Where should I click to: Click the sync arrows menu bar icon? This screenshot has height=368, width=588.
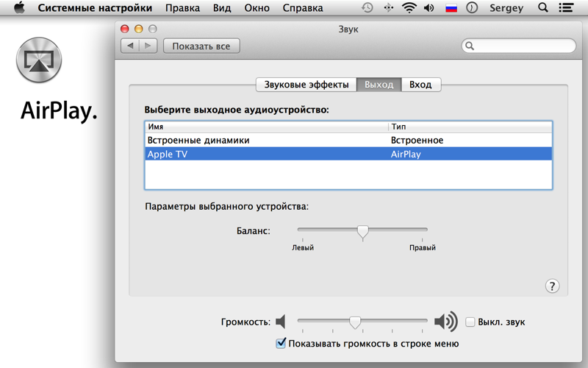[389, 7]
